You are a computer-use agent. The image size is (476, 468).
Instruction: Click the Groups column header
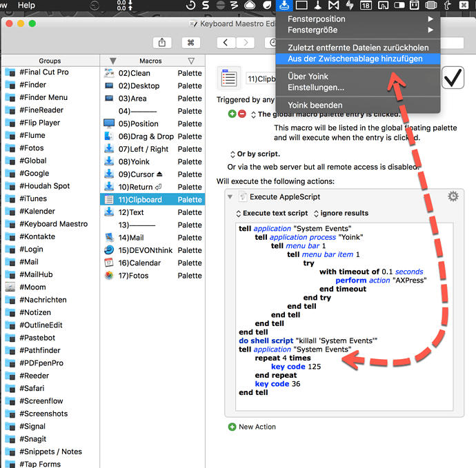tap(50, 61)
